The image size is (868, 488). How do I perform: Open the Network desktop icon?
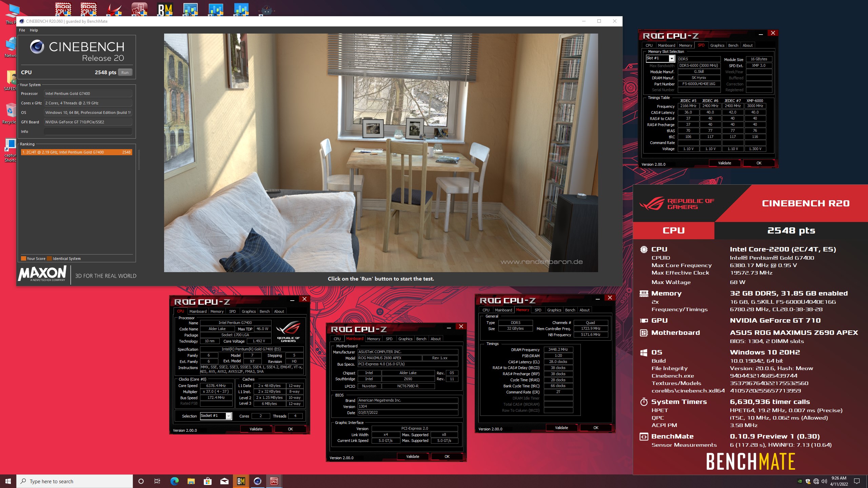[11, 47]
